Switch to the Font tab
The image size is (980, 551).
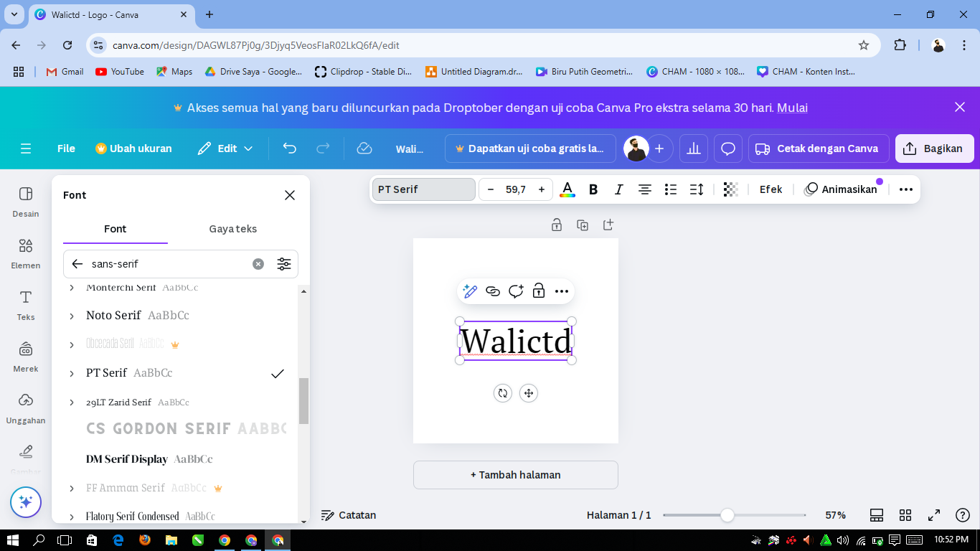point(115,229)
